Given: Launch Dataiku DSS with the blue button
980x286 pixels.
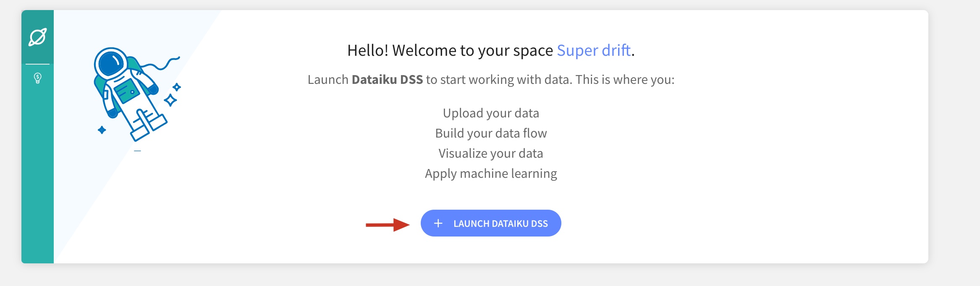Looking at the screenshot, I should point(491,223).
